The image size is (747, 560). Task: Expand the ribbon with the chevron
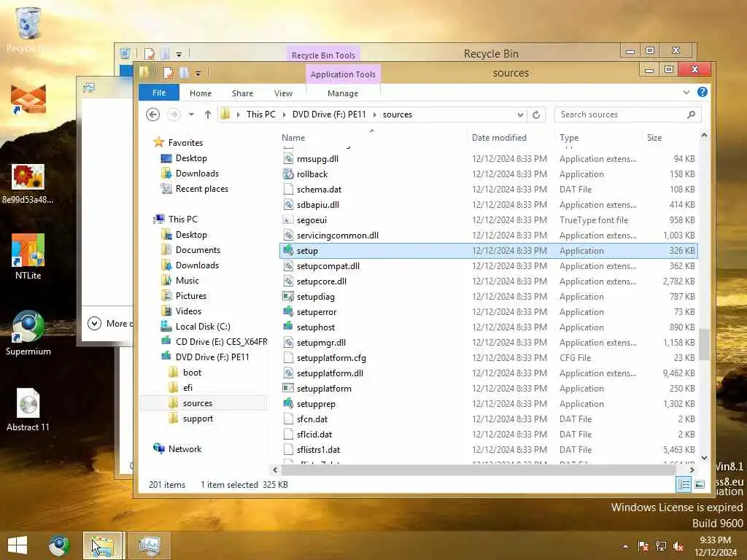(686, 92)
